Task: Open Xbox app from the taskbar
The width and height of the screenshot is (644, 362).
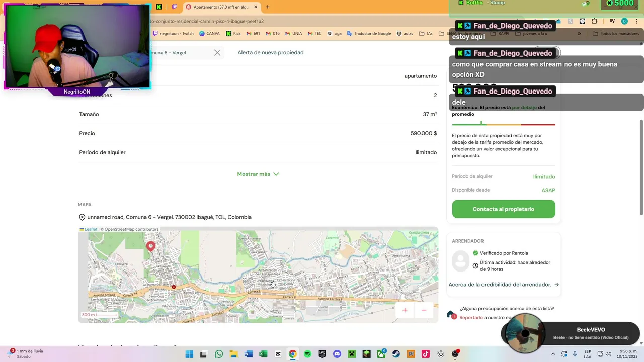Action: (381, 354)
